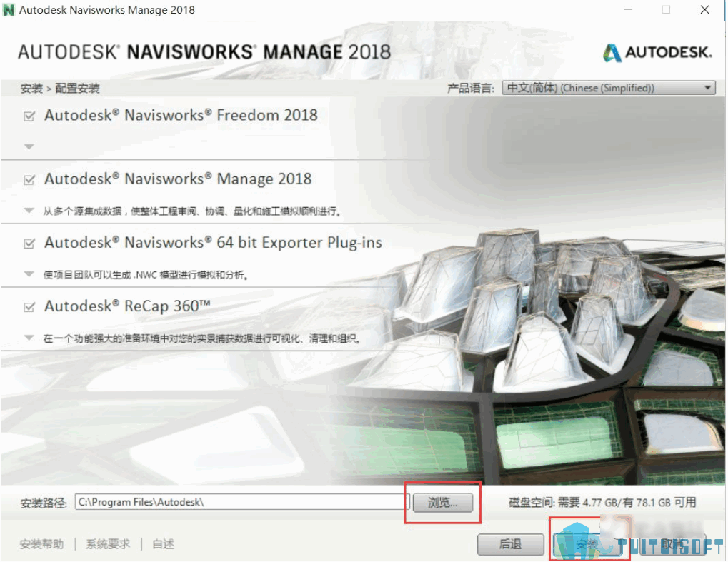Toggle the 64 bit Exporter Plug-ins checkbox
The height and width of the screenshot is (562, 728).
point(29,244)
